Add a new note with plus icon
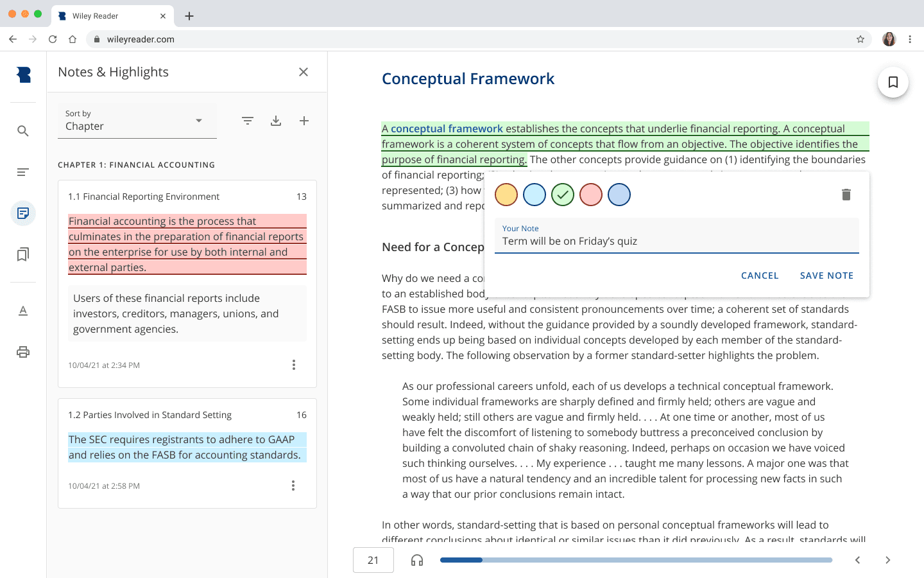924x578 pixels. [x=304, y=121]
